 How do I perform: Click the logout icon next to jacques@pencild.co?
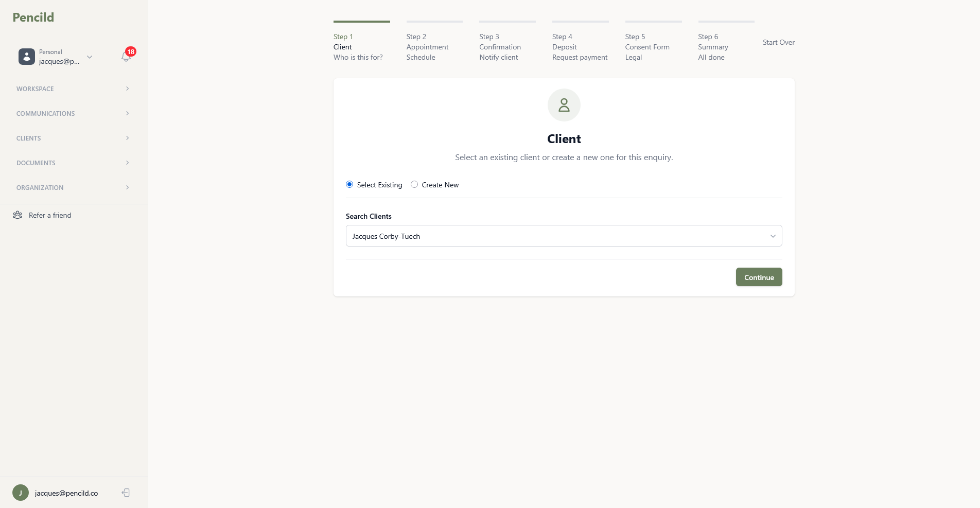coord(125,493)
